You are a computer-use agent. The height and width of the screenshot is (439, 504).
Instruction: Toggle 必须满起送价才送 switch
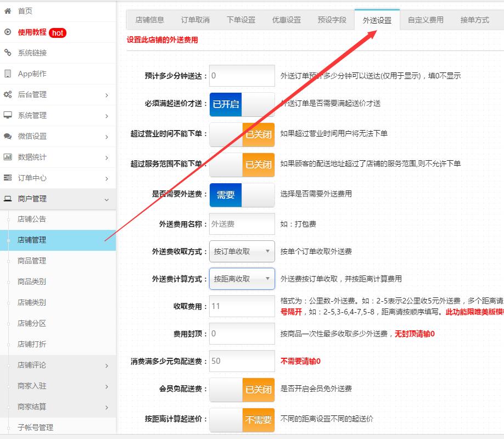coord(242,104)
